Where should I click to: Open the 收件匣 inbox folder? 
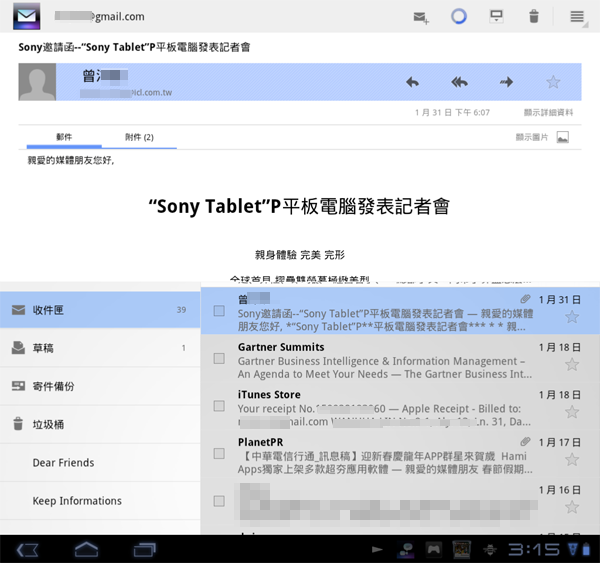tap(100, 310)
